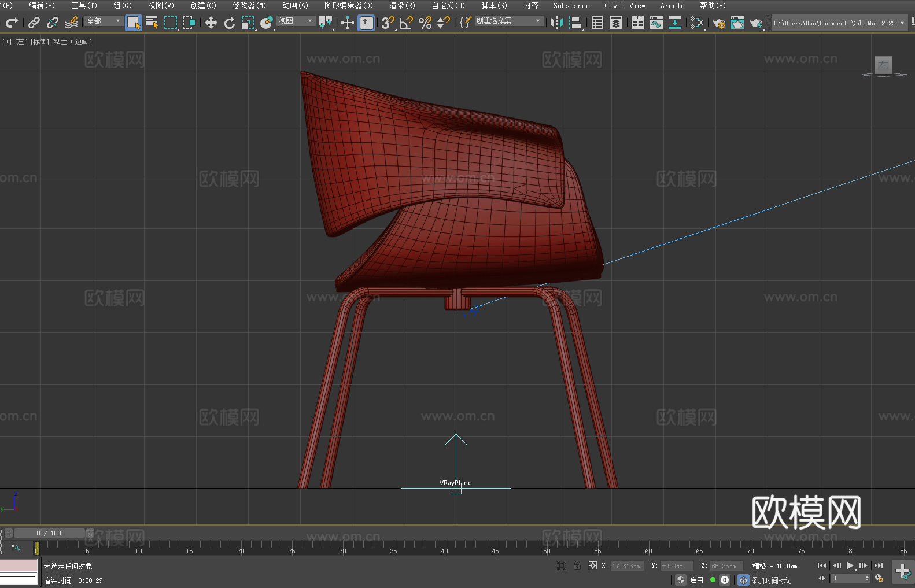Viewport: 915px width, 588px height.
Task: Click the [+] viewport general label
Action: 7,42
